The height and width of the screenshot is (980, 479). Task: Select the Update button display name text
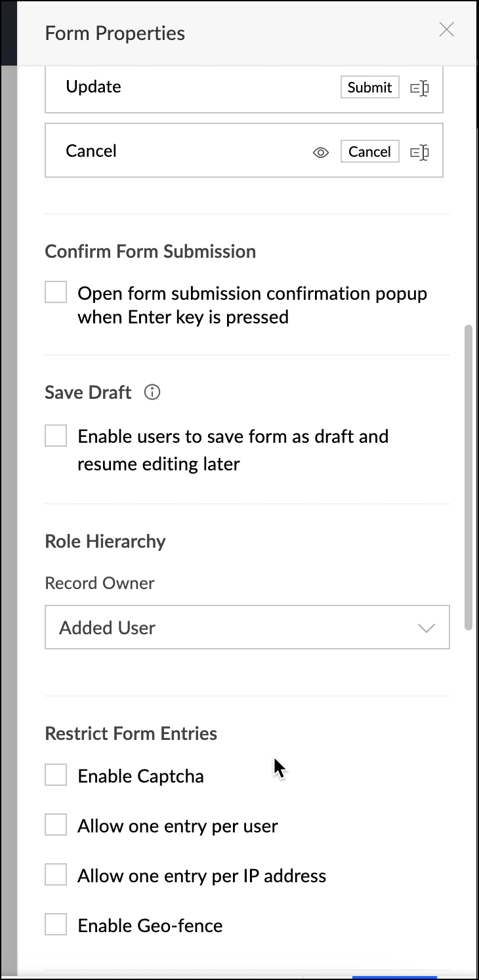tap(93, 87)
